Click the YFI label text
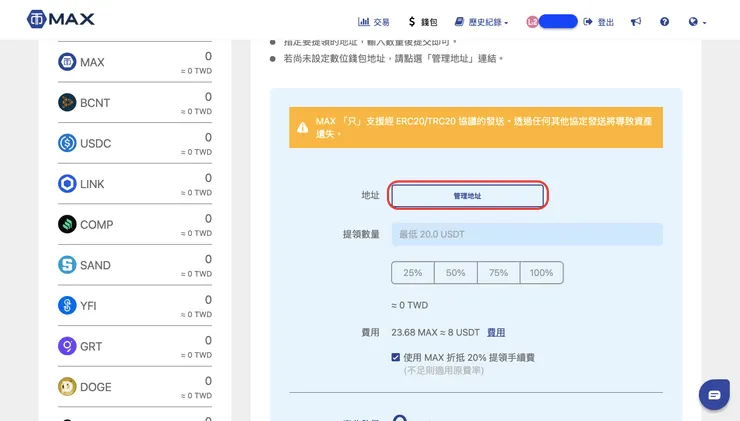 pos(88,306)
